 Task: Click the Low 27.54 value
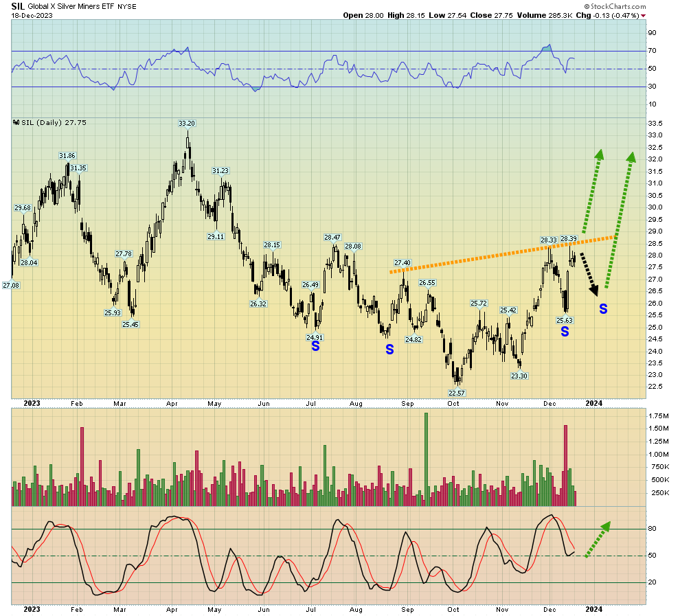coord(448,15)
